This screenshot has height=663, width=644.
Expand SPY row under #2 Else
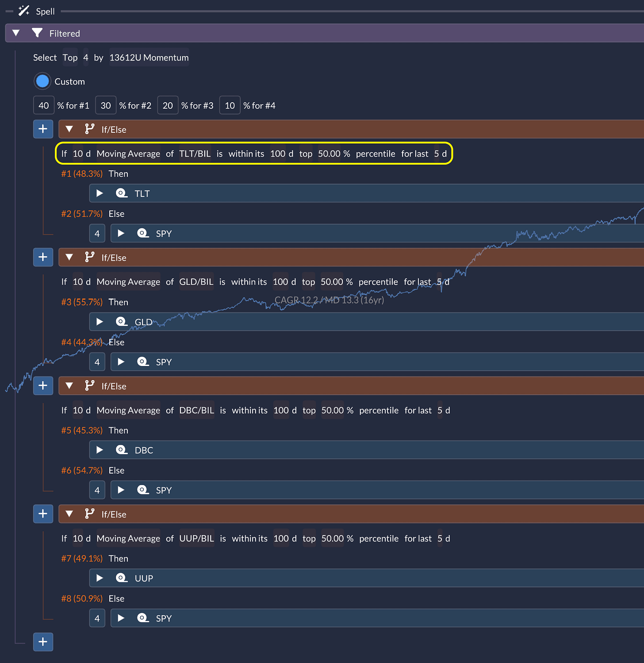pos(121,233)
